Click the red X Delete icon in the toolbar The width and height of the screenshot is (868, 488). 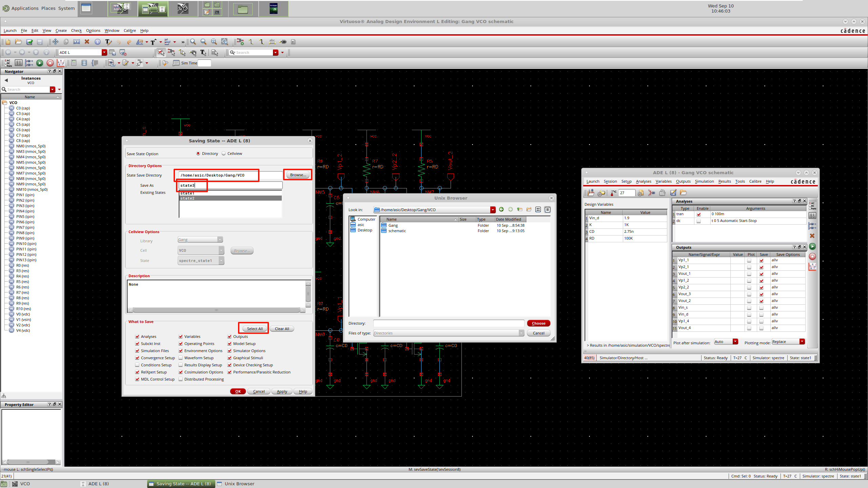[87, 42]
